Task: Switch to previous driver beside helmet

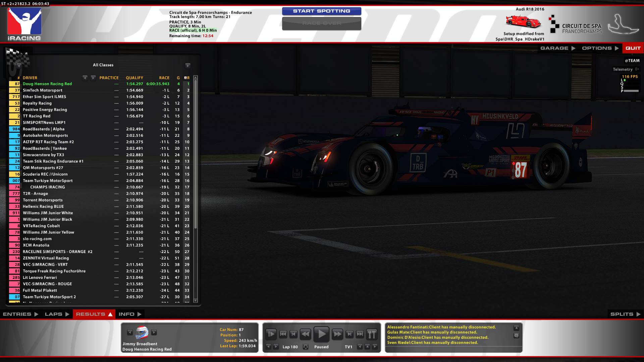Action: click(130, 333)
